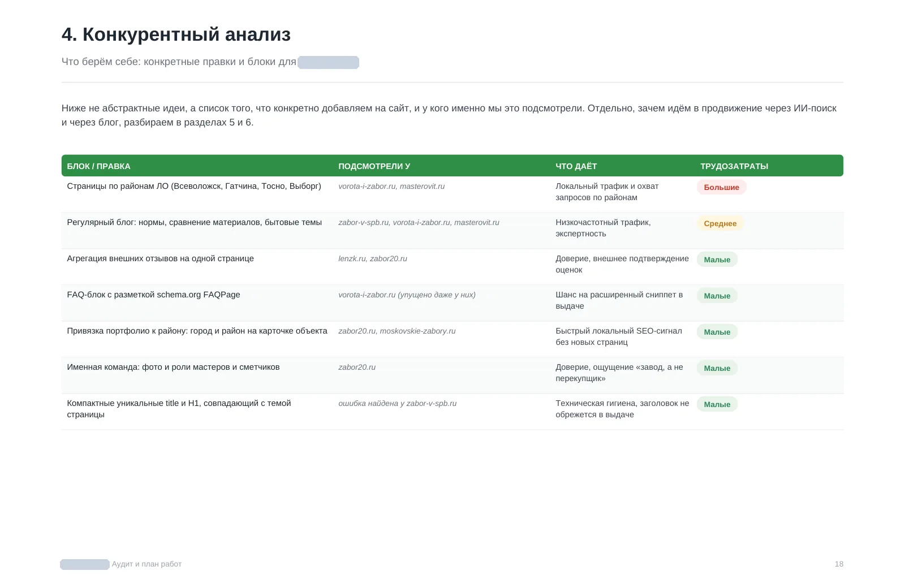Image resolution: width=905 pixels, height=588 pixels.
Task: Click the page number 18 in footer
Action: 839,564
